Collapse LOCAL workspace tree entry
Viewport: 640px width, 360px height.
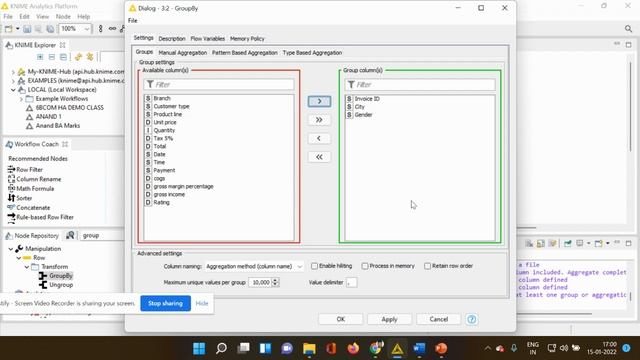(13, 90)
